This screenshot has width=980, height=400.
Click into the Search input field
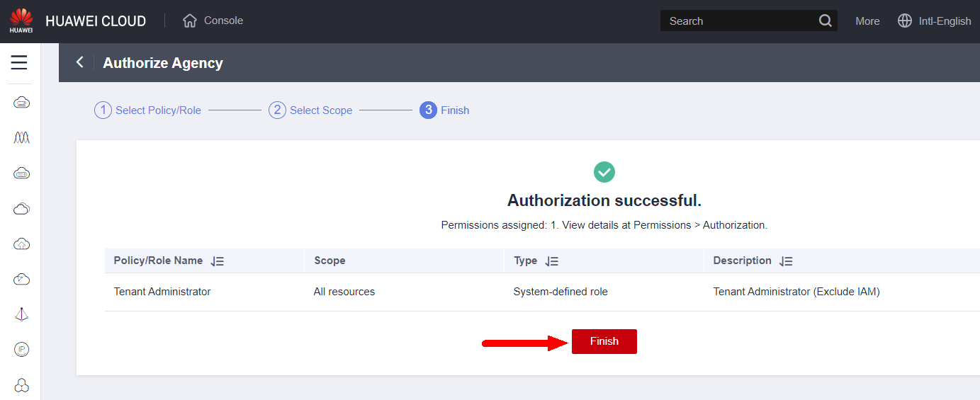(737, 21)
